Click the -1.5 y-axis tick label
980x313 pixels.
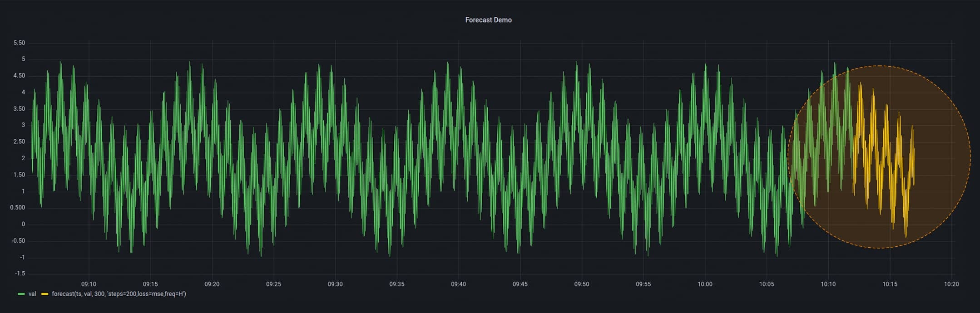click(20, 274)
